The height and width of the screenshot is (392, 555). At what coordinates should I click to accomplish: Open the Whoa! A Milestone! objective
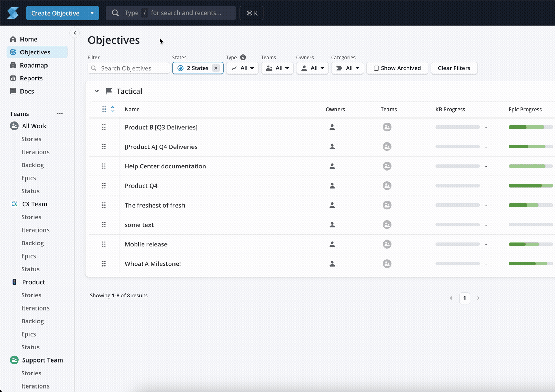[153, 264]
